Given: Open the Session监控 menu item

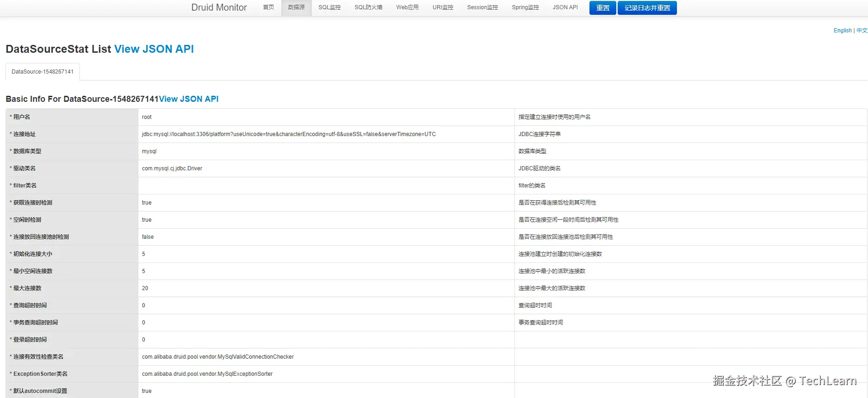Looking at the screenshot, I should [483, 7].
